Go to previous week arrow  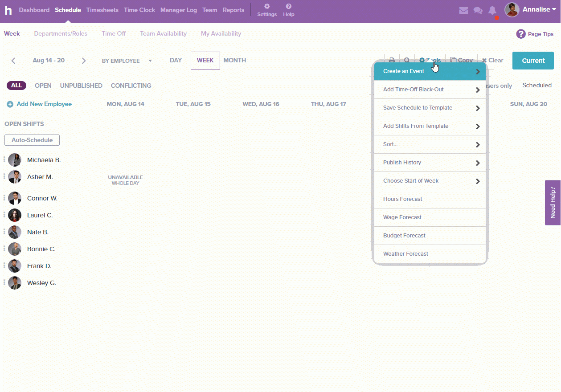[13, 61]
